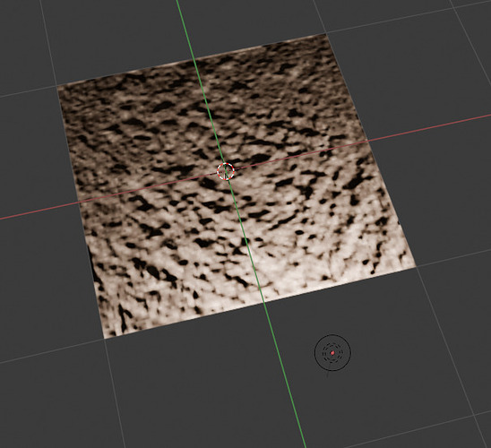
Task: Click the red origin dot of the light
Action: 332,353
